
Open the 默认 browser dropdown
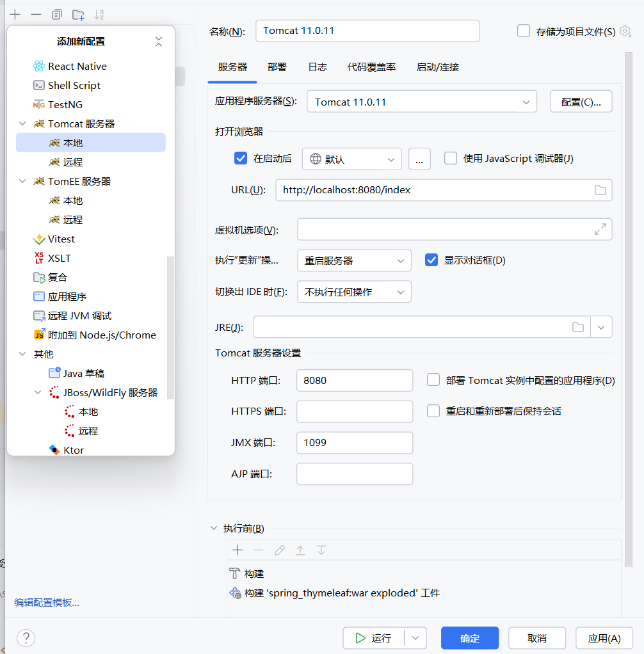pyautogui.click(x=352, y=159)
